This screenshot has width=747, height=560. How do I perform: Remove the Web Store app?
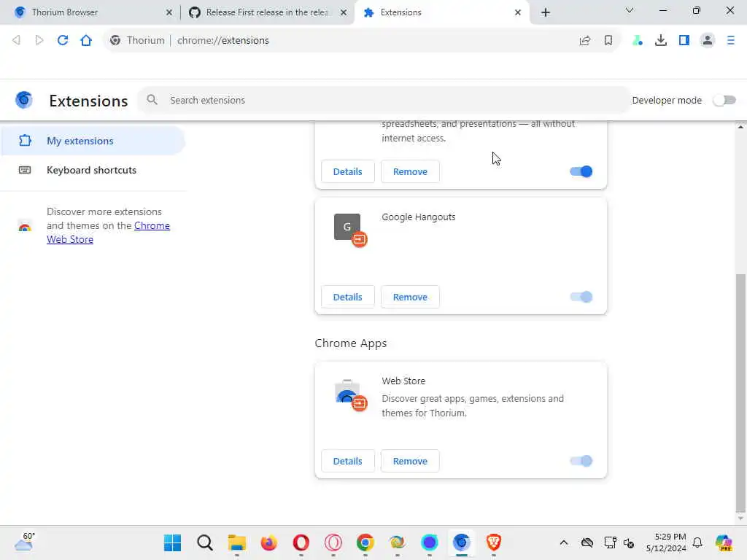coord(410,461)
